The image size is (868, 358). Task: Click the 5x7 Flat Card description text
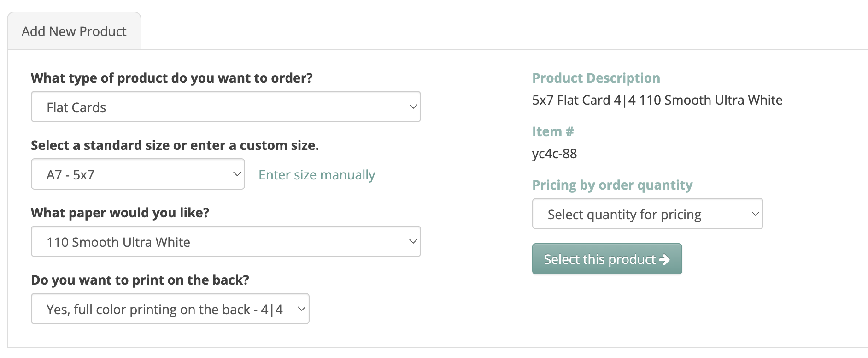[x=657, y=100]
